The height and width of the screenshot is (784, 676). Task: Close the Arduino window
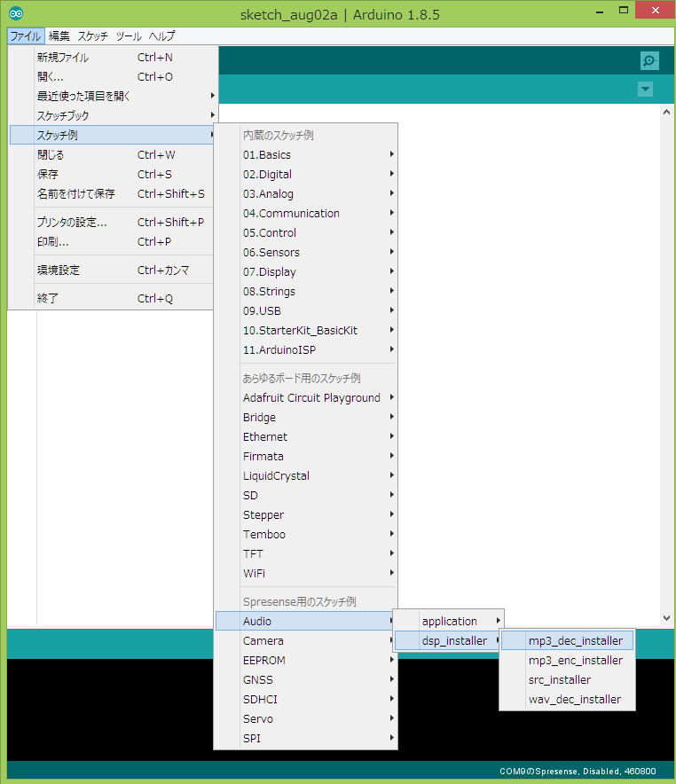[x=655, y=10]
